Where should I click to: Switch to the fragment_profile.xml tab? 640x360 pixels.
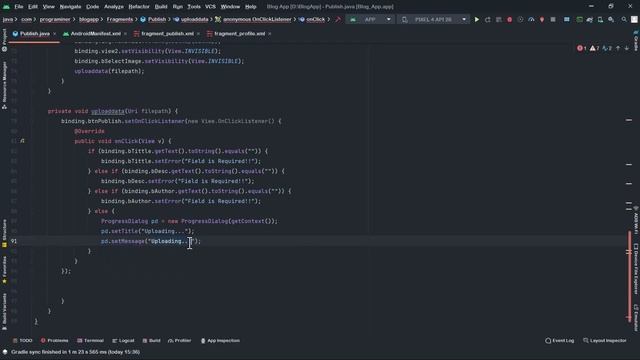click(240, 33)
